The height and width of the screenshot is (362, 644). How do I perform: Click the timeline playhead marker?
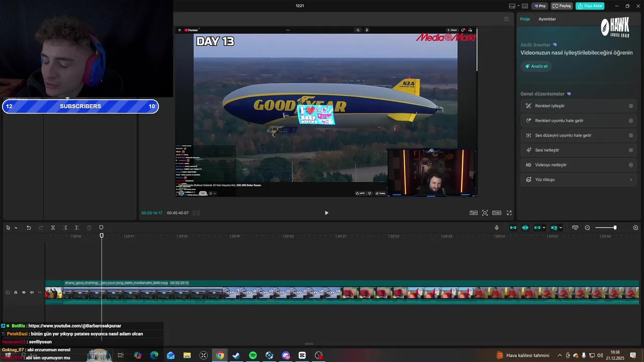[x=102, y=236]
